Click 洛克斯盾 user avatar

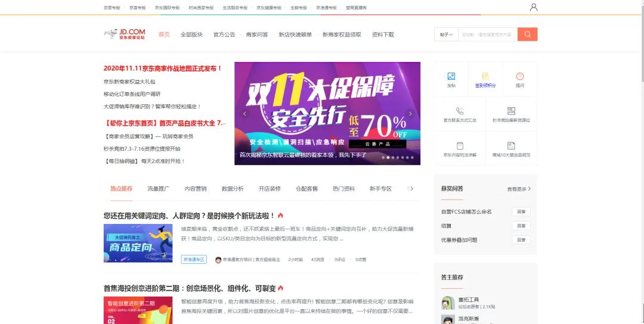(x=448, y=319)
